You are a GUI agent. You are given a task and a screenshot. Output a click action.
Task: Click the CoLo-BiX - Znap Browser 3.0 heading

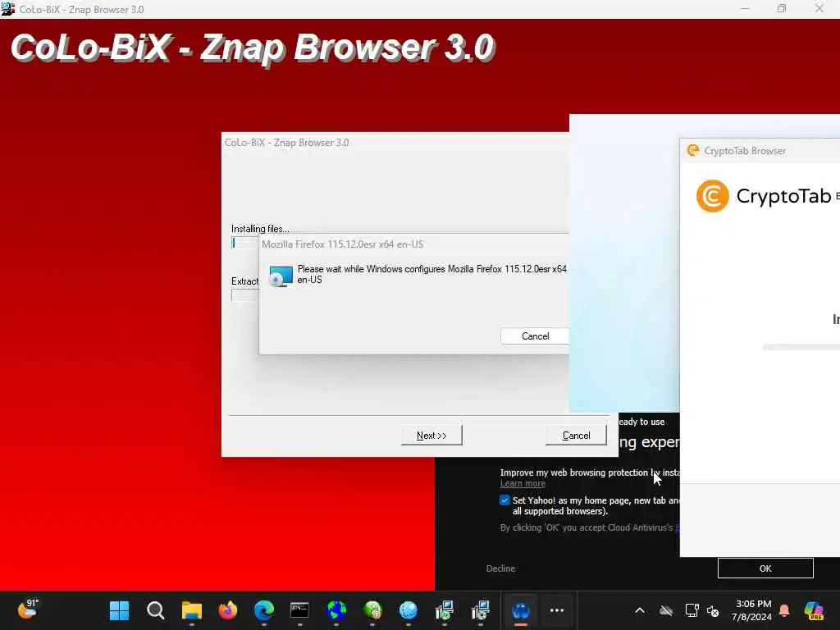tap(252, 47)
